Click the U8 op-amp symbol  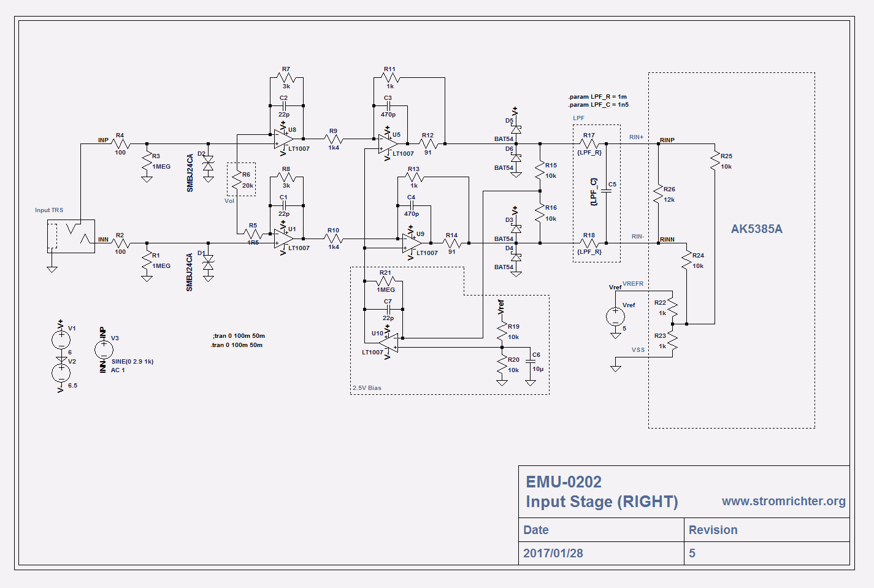(283, 139)
